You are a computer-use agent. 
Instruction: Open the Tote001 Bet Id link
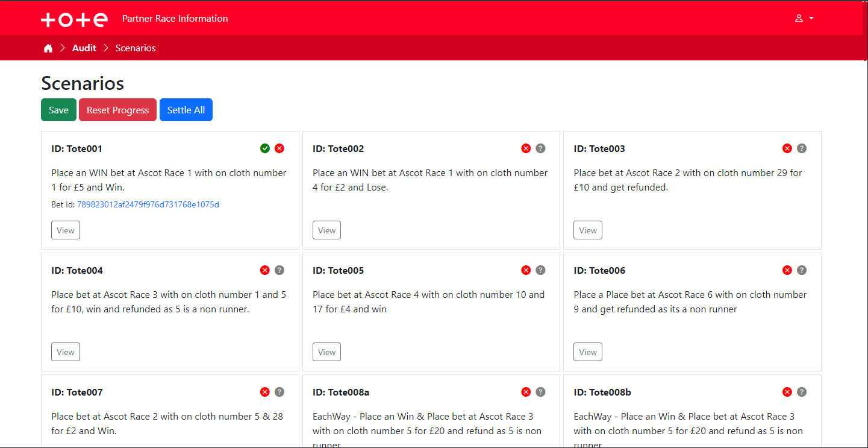(148, 205)
